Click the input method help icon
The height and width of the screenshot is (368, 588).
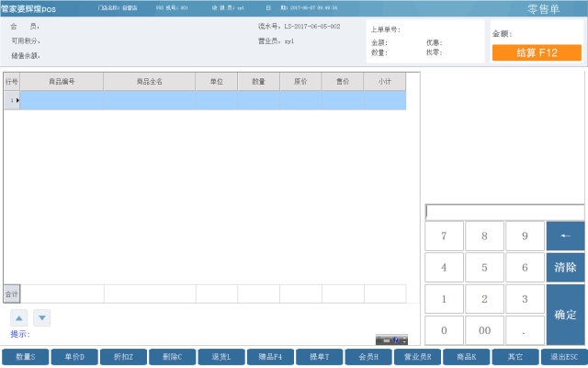395,339
